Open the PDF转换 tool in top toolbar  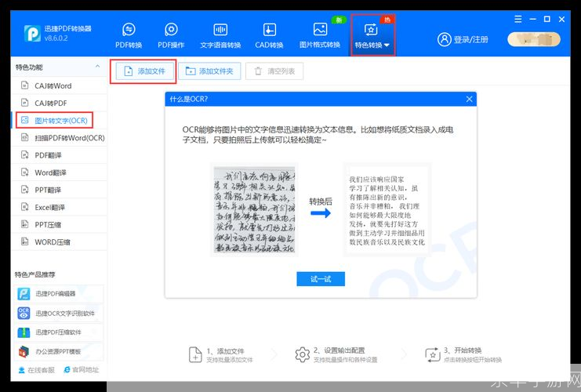point(129,35)
